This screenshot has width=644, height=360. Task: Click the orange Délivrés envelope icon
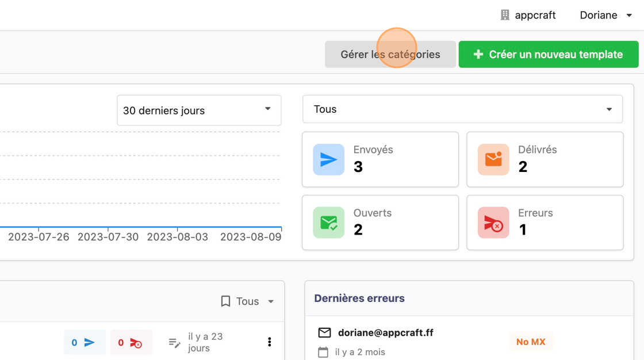(493, 159)
